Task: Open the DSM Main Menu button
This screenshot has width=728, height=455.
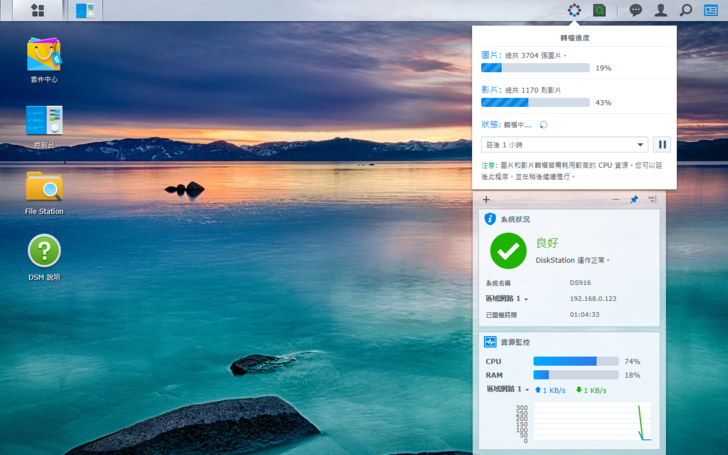Action: point(38,10)
